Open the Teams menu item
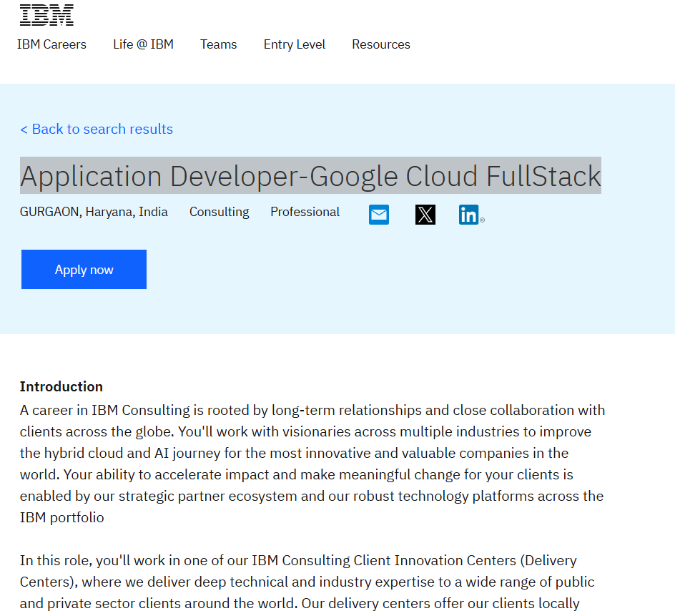 tap(218, 44)
